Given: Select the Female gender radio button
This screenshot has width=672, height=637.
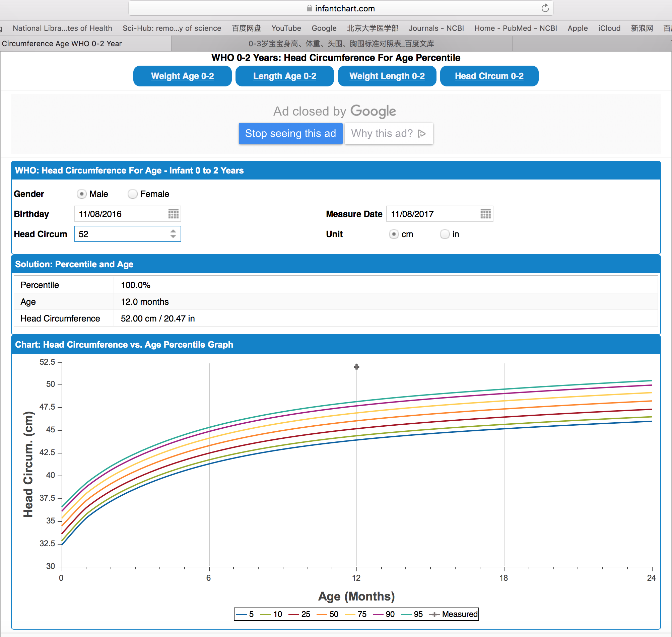Looking at the screenshot, I should [132, 194].
